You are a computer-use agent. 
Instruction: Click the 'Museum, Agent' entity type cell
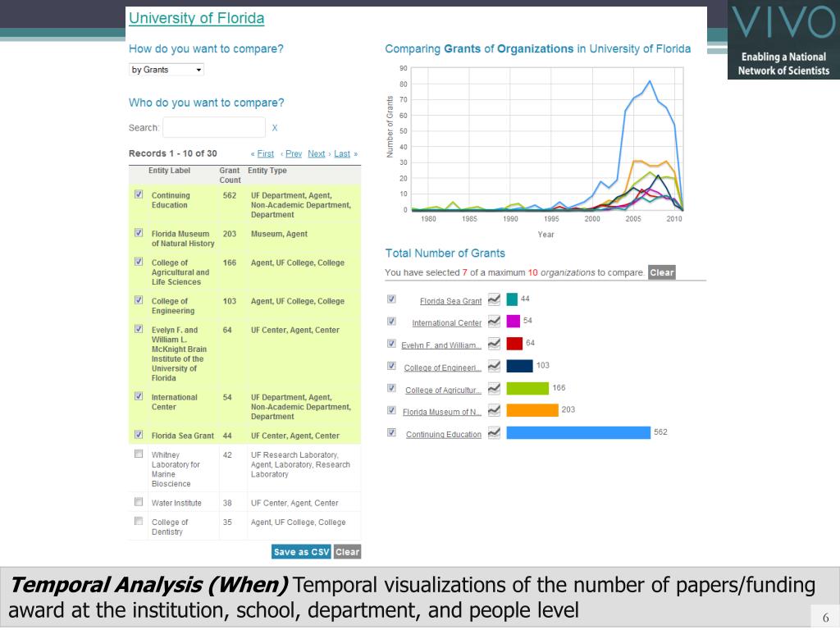(279, 234)
